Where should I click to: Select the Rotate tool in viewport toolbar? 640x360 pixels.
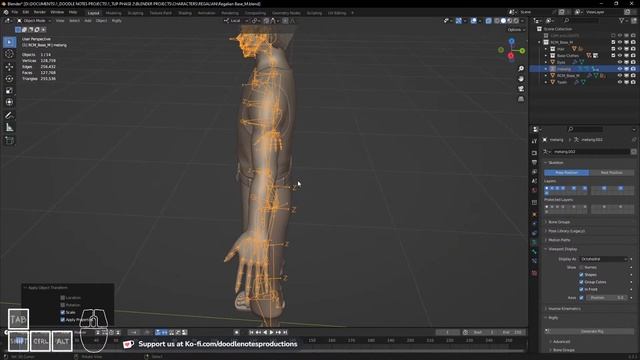9,78
